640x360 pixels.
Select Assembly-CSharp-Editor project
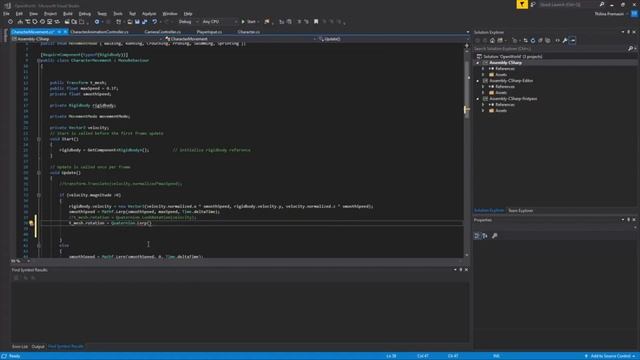(511, 81)
